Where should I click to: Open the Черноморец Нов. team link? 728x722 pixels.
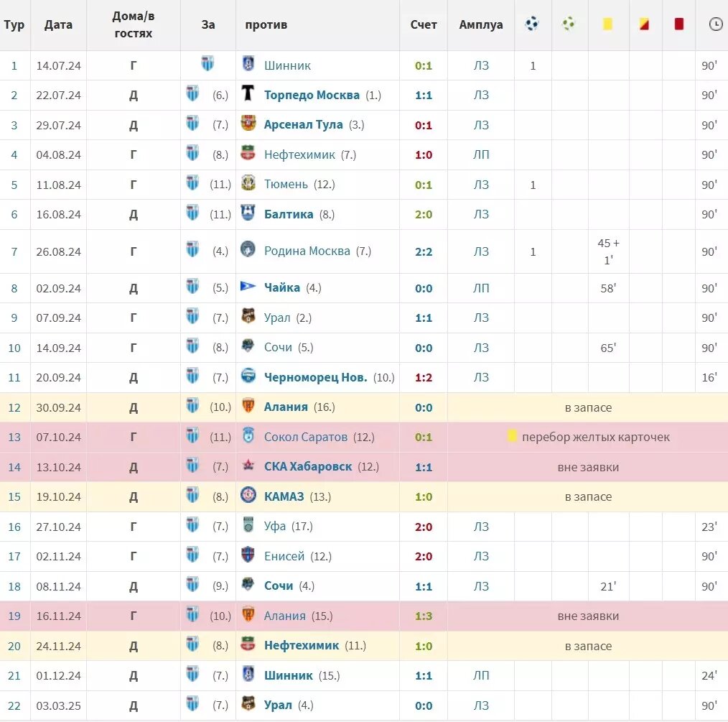coord(315,377)
